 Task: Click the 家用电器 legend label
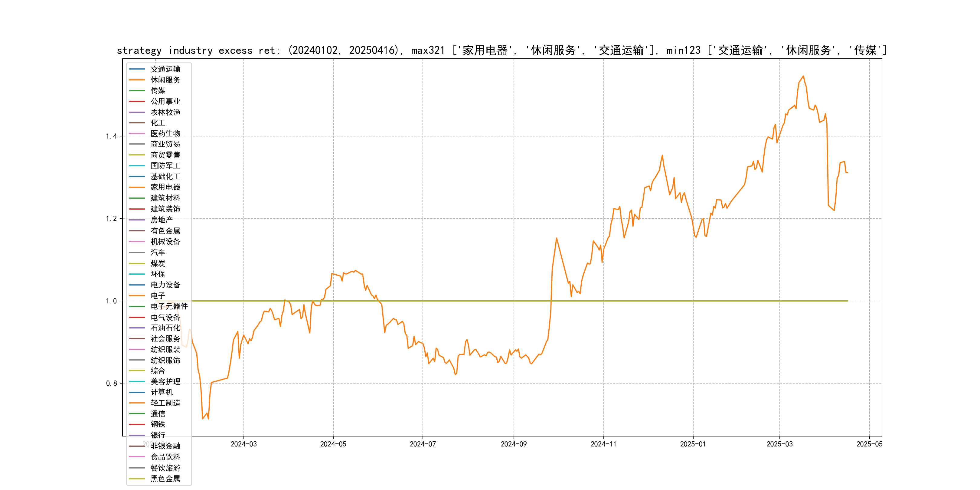tap(165, 187)
